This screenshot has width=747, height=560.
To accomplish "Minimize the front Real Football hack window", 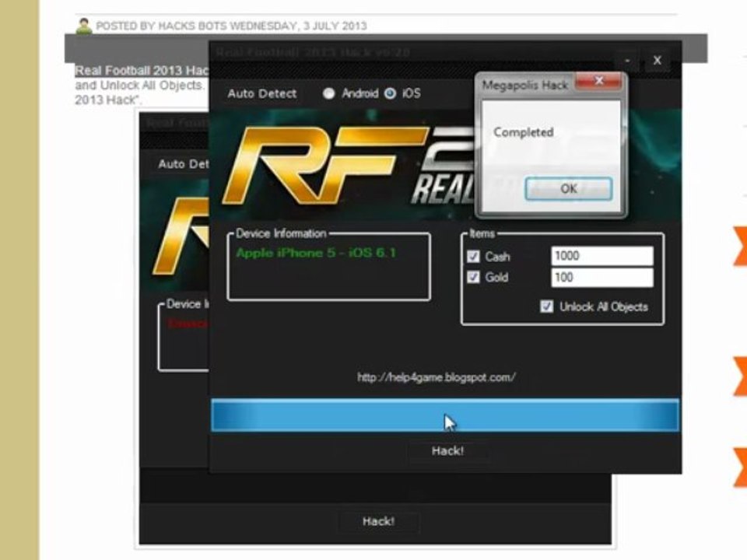I will (x=627, y=61).
